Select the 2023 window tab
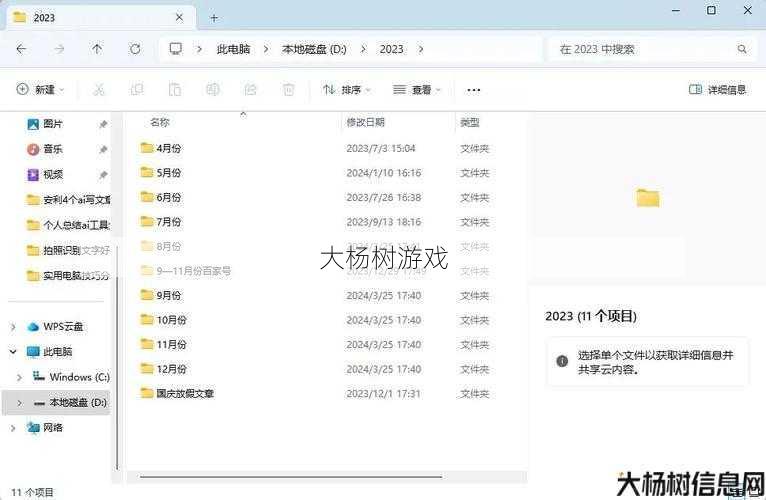The width and height of the screenshot is (766, 500). click(x=100, y=18)
